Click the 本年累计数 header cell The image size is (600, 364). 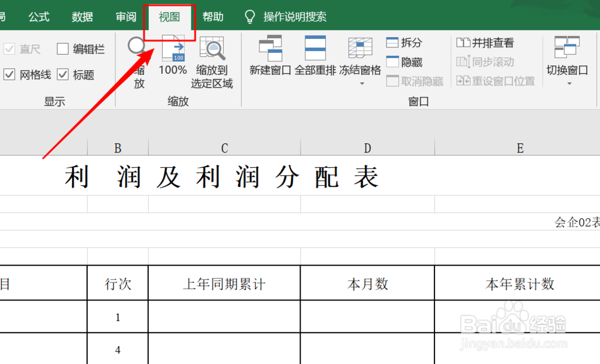[520, 283]
